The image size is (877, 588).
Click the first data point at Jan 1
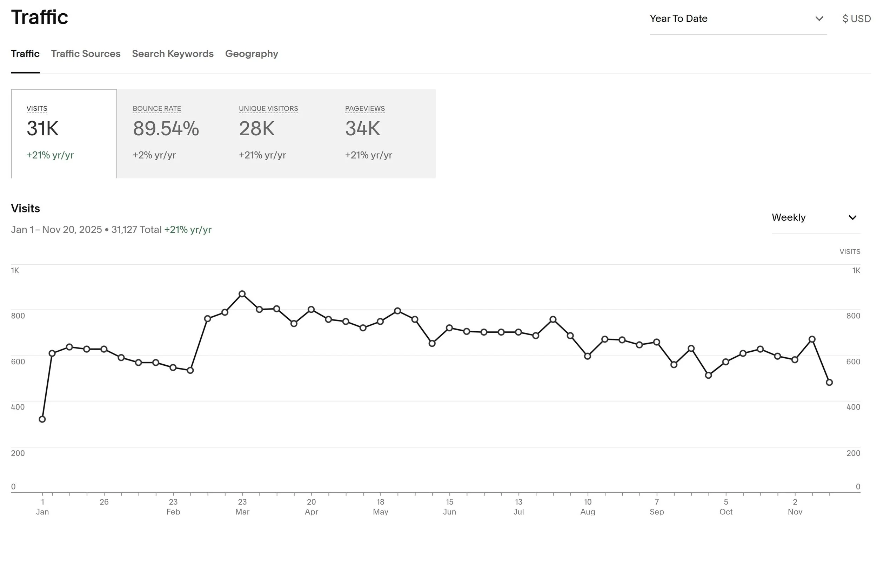[x=42, y=419]
